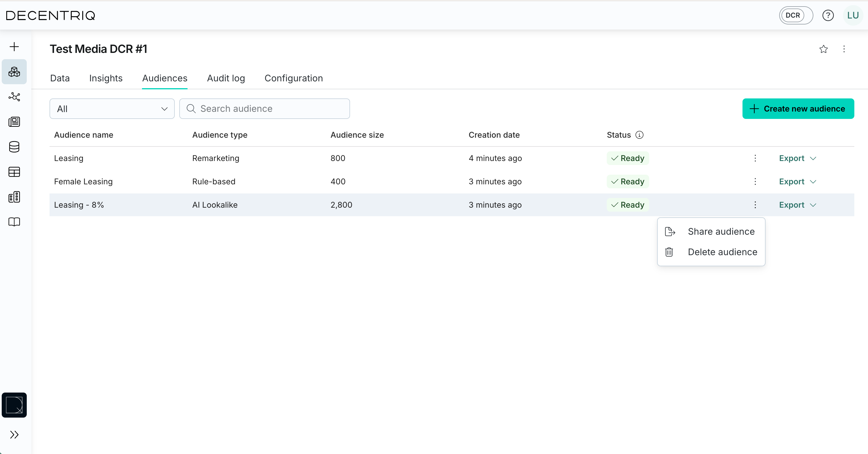Open the network graph sidebar icon

pyautogui.click(x=14, y=97)
